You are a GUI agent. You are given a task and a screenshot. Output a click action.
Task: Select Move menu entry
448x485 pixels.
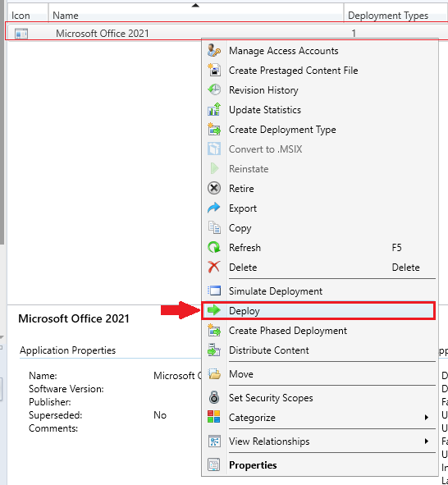(x=320, y=374)
